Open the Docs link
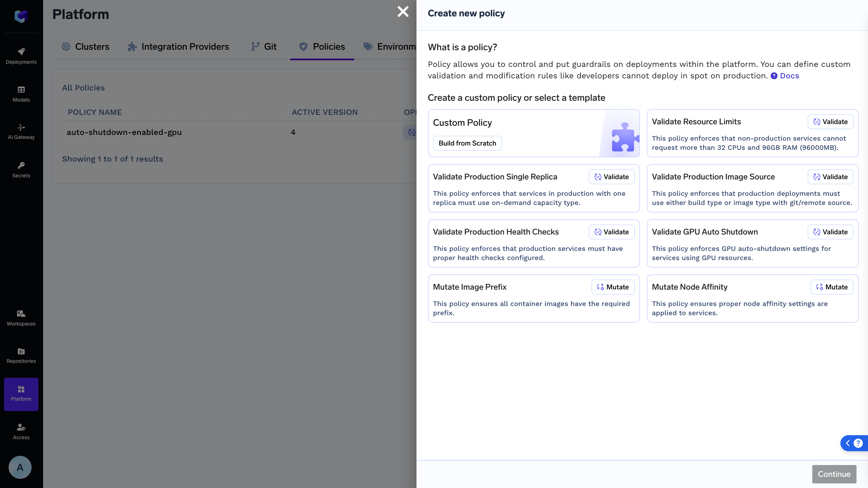 (x=785, y=76)
